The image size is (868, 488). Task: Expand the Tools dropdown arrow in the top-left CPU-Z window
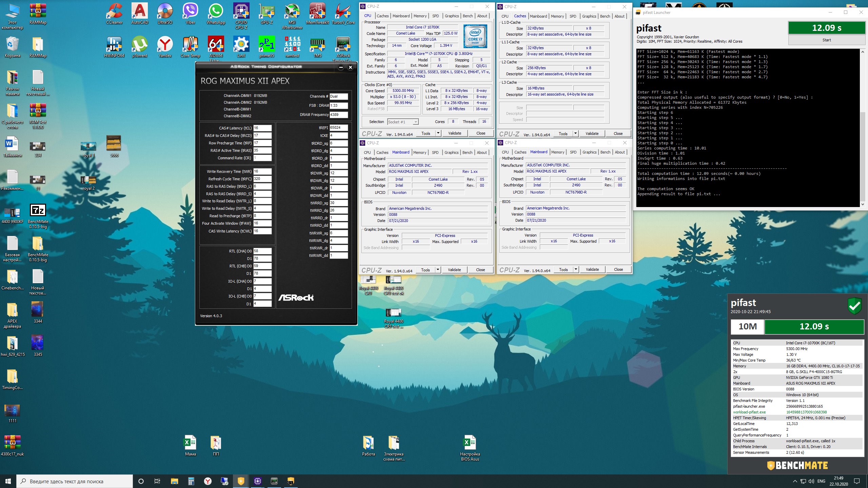[438, 133]
